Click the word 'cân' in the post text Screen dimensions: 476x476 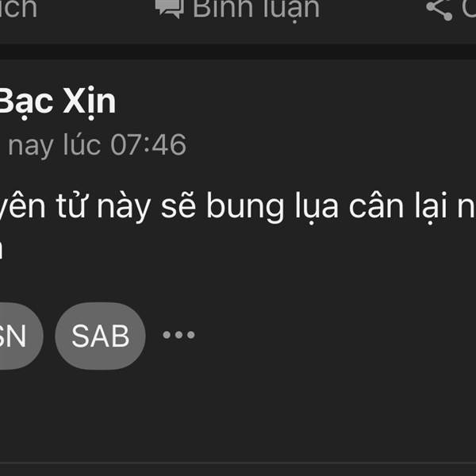click(x=376, y=206)
